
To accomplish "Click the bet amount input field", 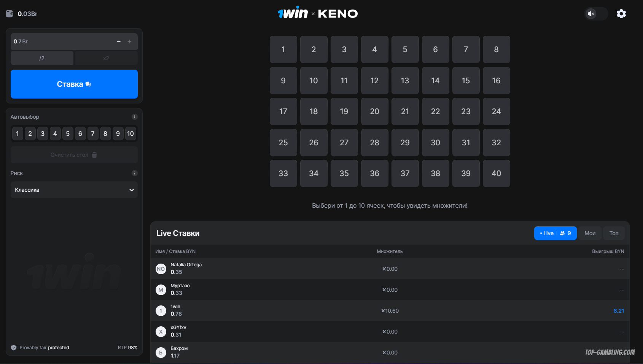I will point(61,41).
